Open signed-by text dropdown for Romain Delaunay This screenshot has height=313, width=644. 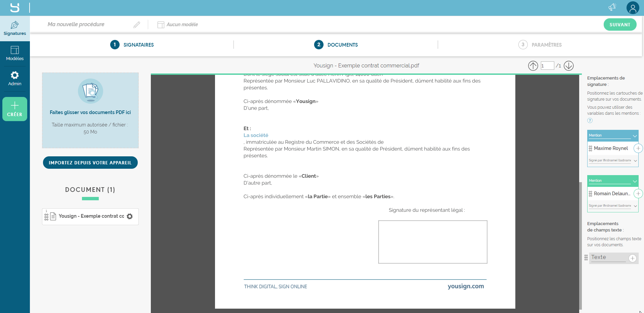pyautogui.click(x=635, y=206)
